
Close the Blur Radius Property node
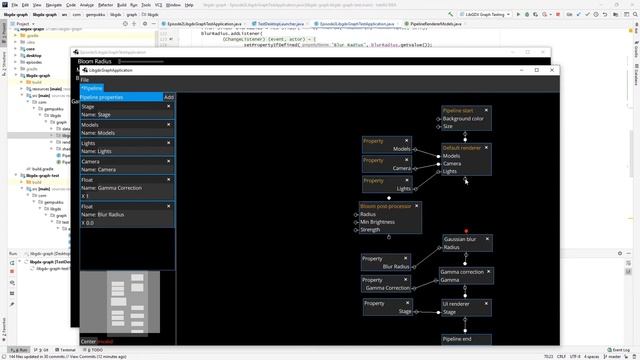coord(406,258)
